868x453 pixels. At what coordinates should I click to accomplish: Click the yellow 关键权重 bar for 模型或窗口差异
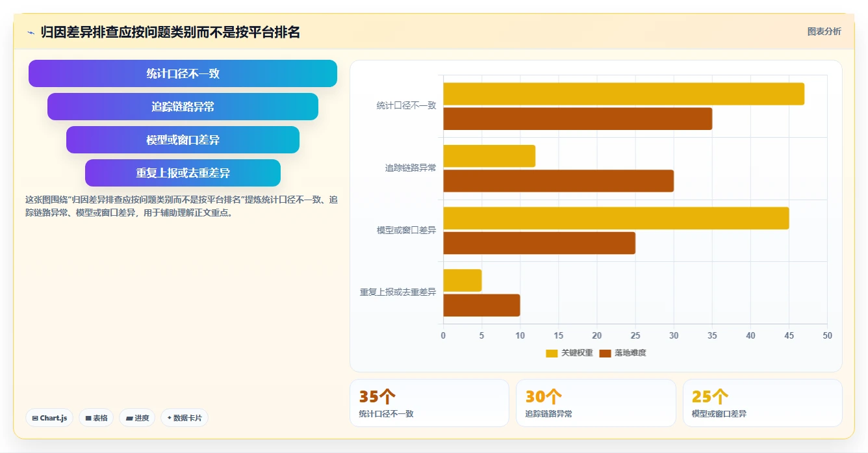[x=616, y=218]
